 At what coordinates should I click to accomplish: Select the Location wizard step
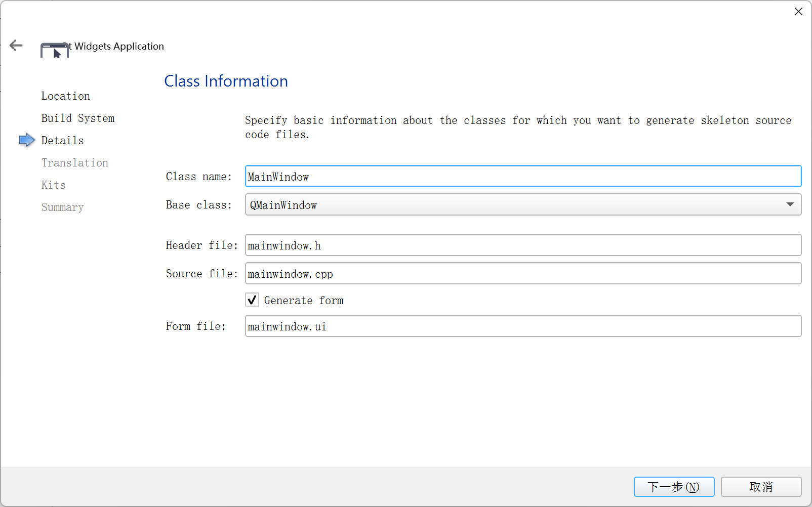tap(66, 96)
